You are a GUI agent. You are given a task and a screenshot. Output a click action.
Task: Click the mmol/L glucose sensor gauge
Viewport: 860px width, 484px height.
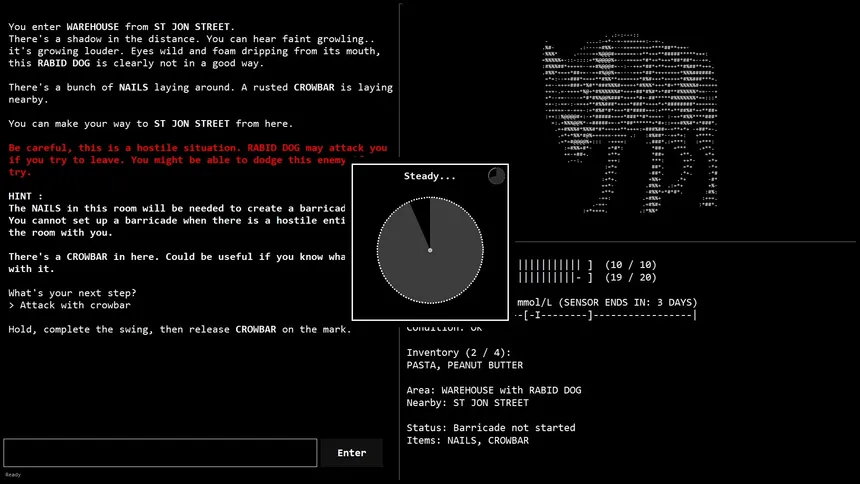click(x=606, y=315)
